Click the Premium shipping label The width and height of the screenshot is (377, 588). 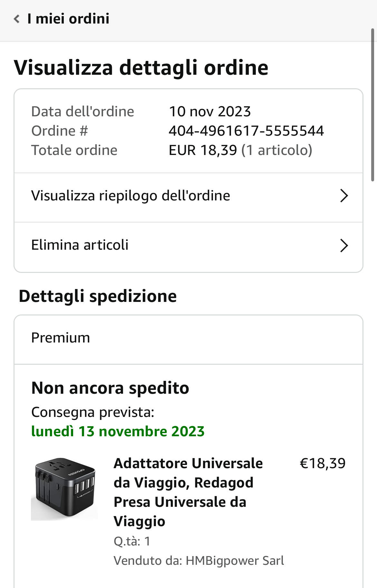pos(61,338)
